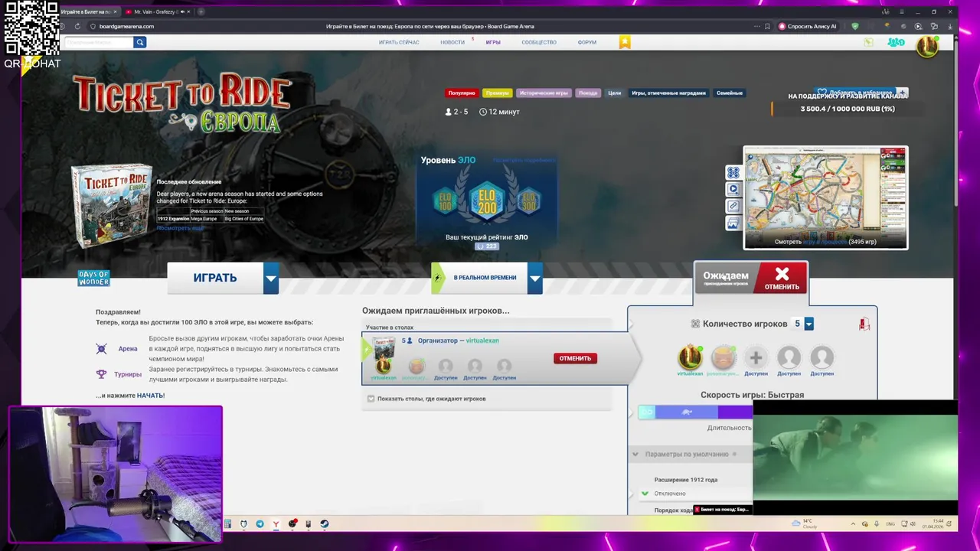This screenshot has height=551, width=980.
Task: Open the yellow star premium icon
Action: click(625, 42)
